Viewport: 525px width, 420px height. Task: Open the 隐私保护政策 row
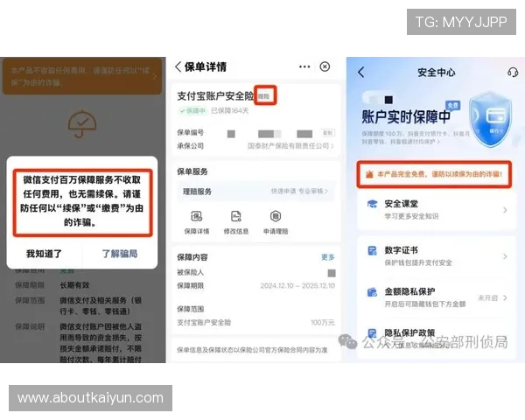pos(437,339)
